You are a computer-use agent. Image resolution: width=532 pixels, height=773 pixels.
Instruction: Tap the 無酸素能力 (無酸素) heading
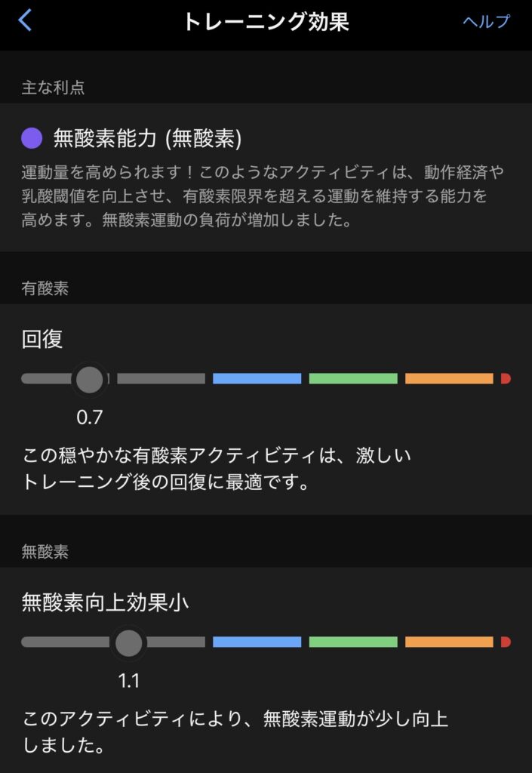click(147, 138)
